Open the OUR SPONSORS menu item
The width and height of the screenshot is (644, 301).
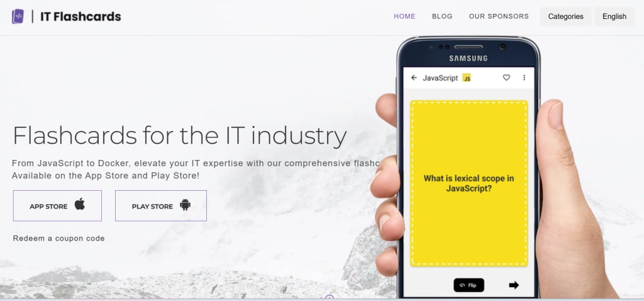[x=499, y=16]
